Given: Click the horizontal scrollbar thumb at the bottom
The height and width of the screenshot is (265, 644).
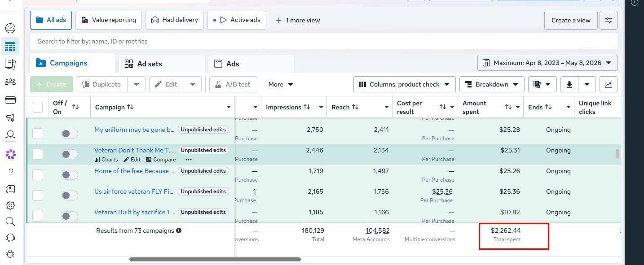Looking at the screenshot, I should tap(215, 259).
